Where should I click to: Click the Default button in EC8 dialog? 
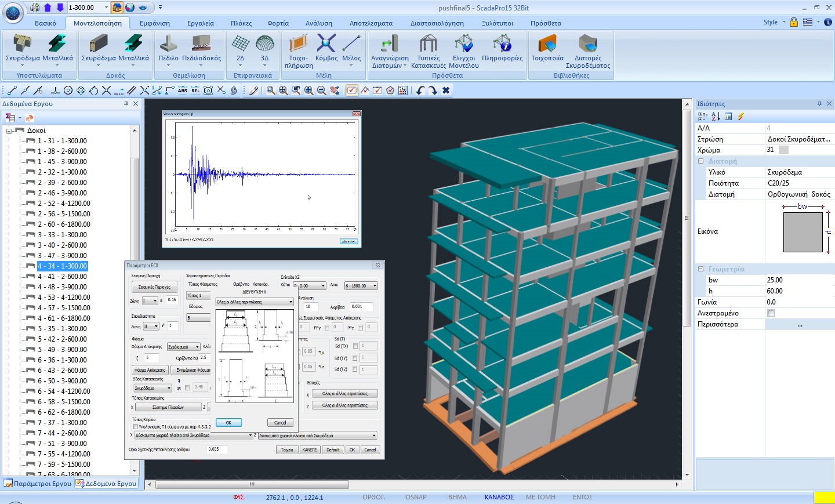[333, 450]
